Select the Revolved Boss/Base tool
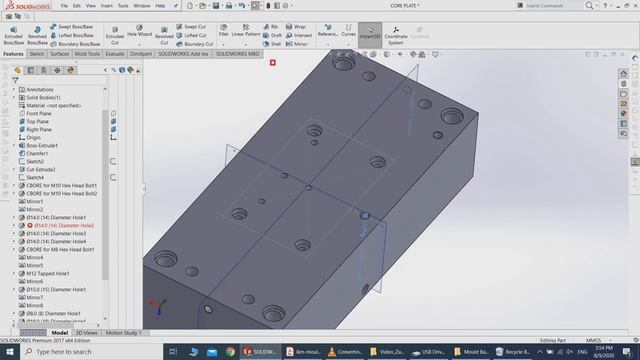This screenshot has height=360, width=640. [37, 36]
